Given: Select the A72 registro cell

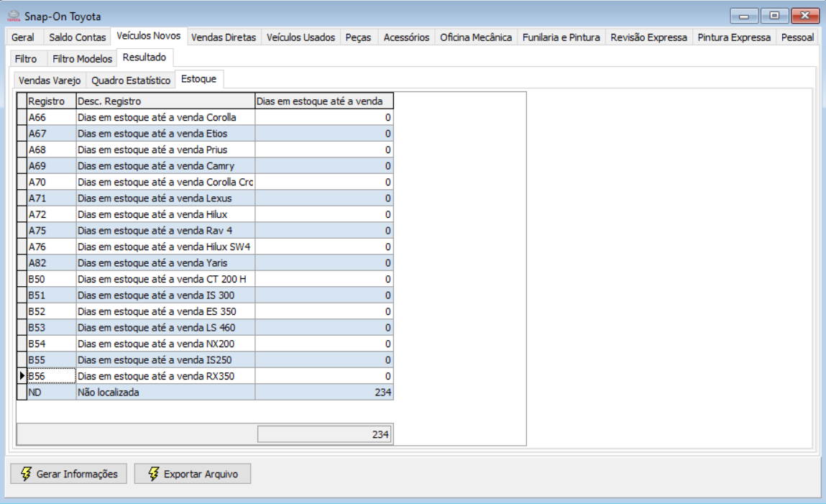Looking at the screenshot, I should (x=51, y=214).
